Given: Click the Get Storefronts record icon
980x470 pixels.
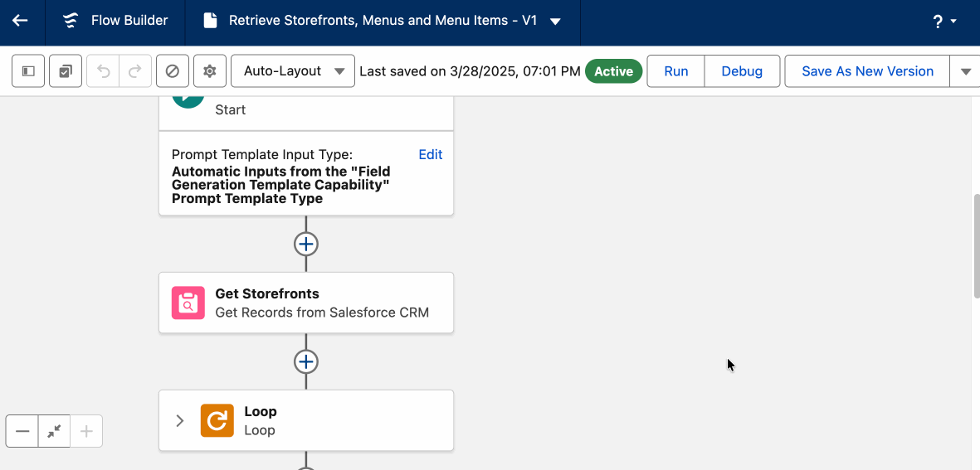Looking at the screenshot, I should [x=188, y=303].
